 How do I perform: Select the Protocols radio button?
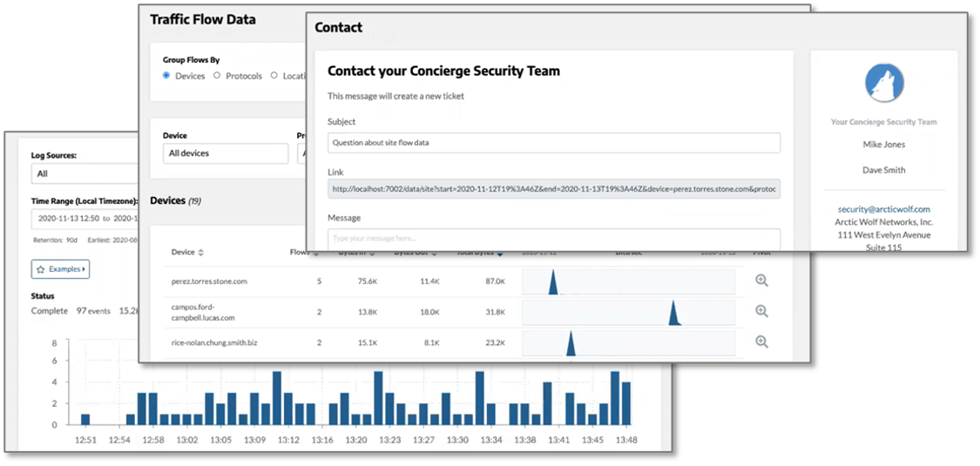coord(217,76)
